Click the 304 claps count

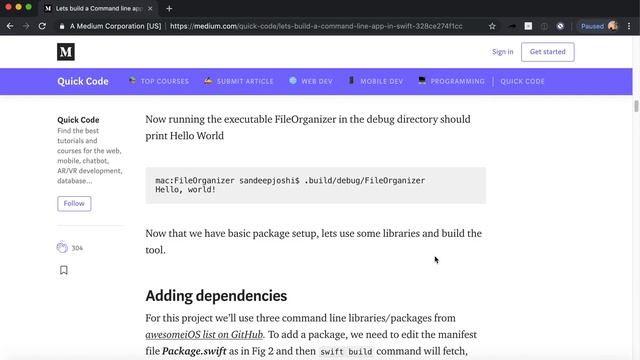click(77, 248)
